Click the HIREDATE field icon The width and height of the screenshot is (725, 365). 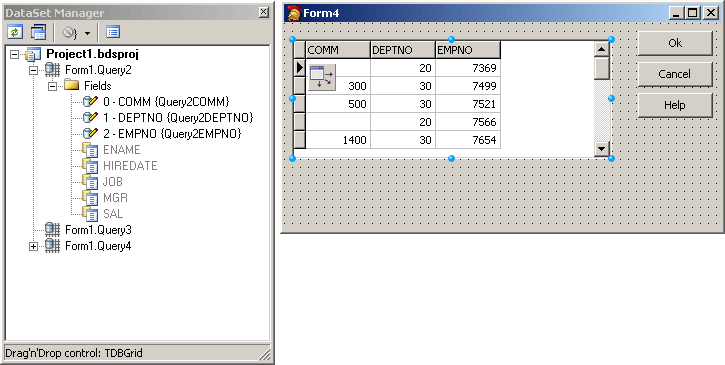click(x=90, y=166)
